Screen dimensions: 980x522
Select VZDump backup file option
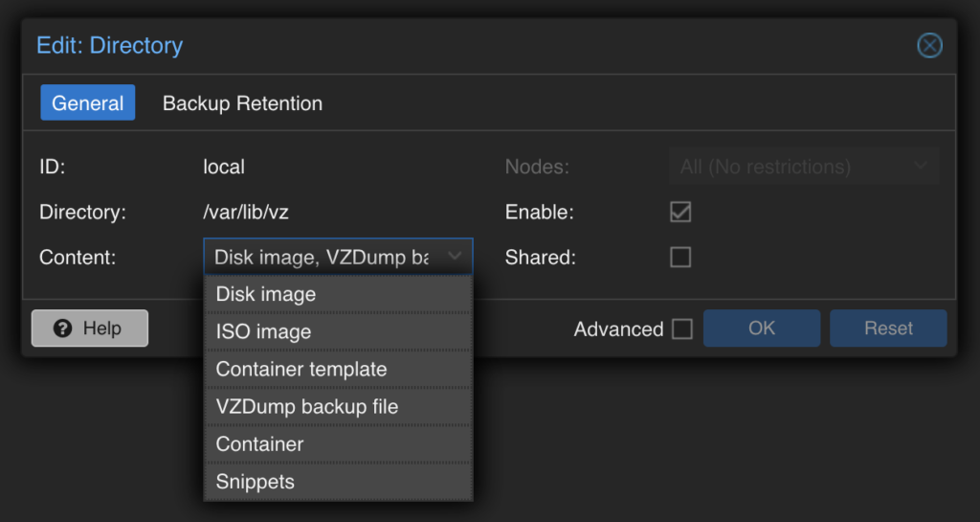[x=338, y=407]
